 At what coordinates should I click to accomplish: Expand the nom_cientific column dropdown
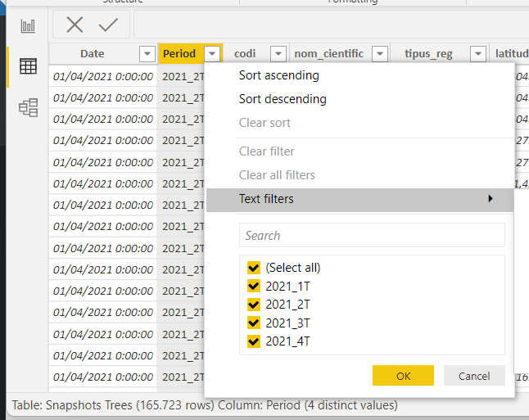click(380, 54)
